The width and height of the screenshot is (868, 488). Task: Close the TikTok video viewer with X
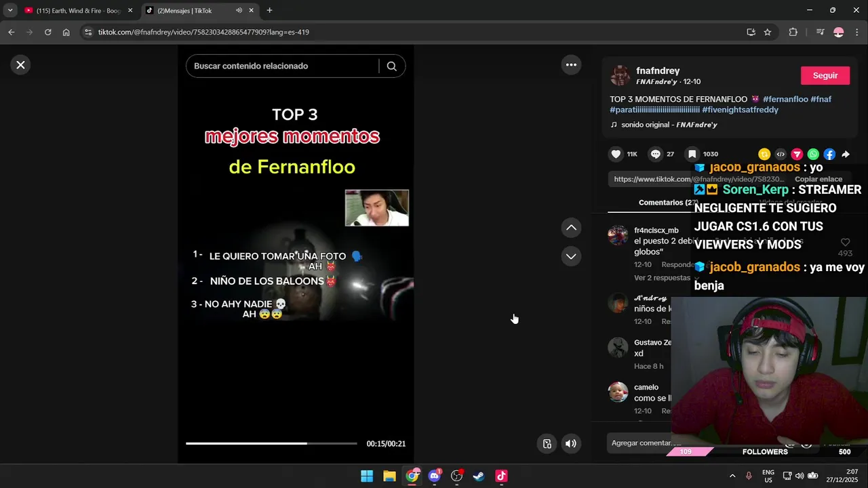pos(20,65)
